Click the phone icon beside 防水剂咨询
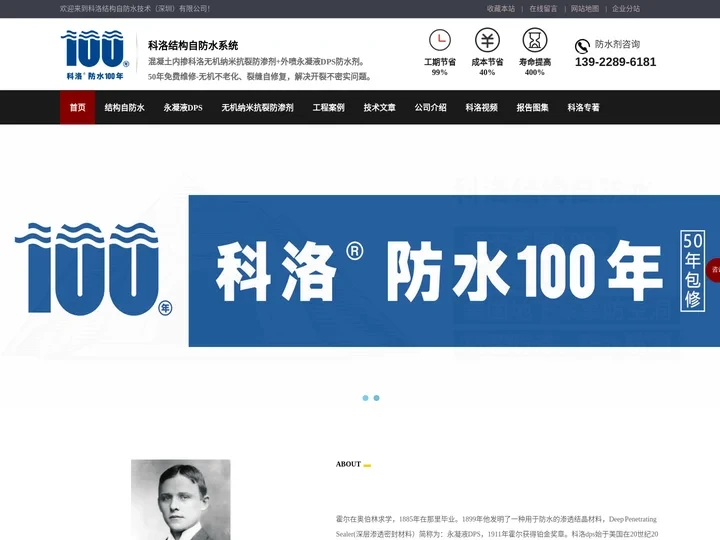 tap(582, 46)
